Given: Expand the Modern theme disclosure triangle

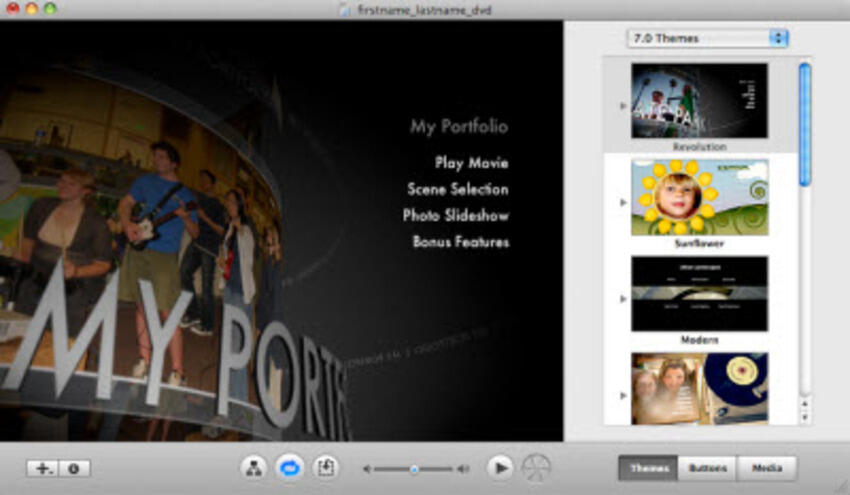Looking at the screenshot, I should click(623, 299).
